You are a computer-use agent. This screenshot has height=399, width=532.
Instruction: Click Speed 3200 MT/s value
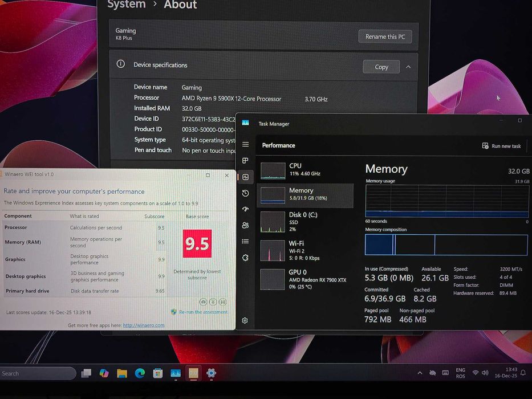(511, 269)
